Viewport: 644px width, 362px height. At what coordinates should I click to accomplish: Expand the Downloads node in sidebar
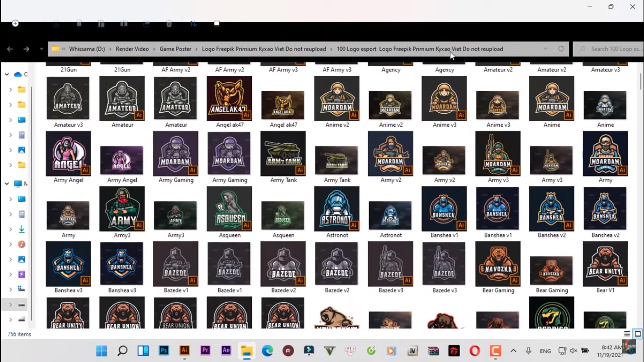10,230
